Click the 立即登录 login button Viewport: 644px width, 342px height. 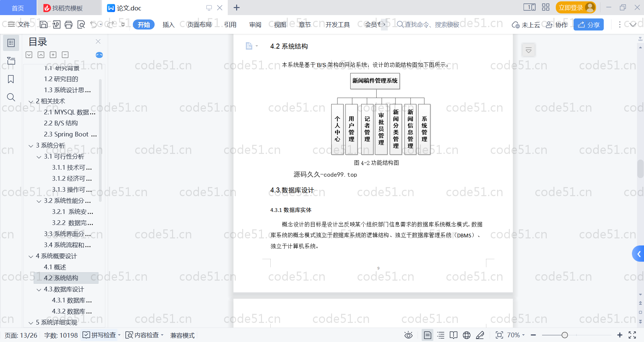[x=576, y=7]
